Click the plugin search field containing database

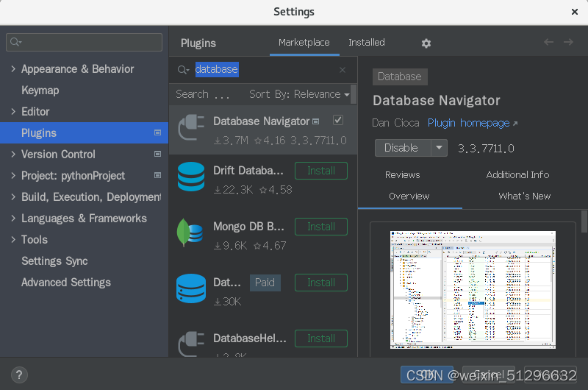(x=262, y=70)
